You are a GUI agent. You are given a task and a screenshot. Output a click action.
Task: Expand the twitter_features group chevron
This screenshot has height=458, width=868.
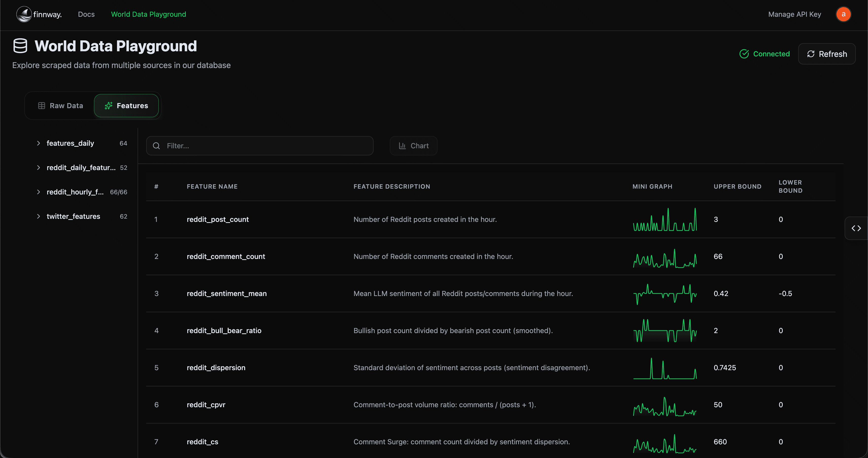(38, 216)
